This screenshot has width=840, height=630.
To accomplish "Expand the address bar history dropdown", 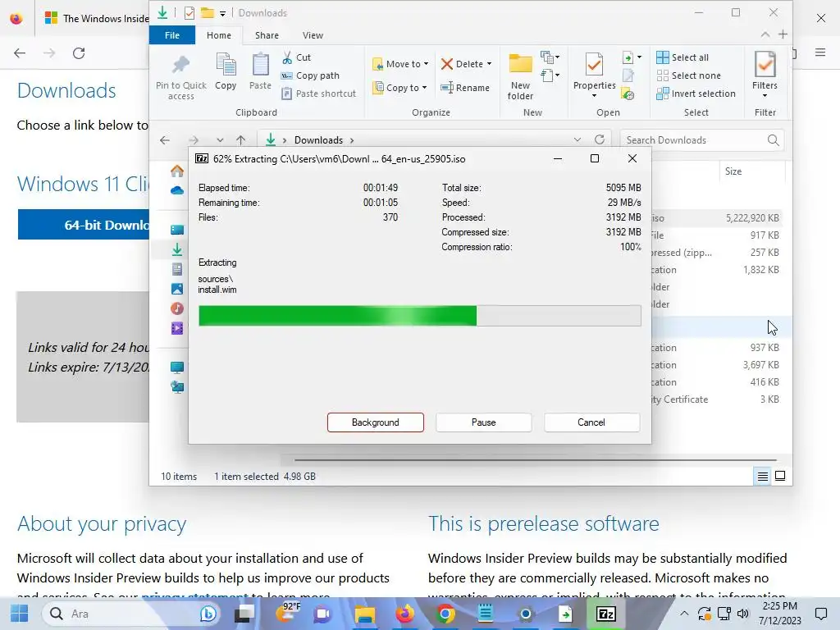I will [577, 139].
